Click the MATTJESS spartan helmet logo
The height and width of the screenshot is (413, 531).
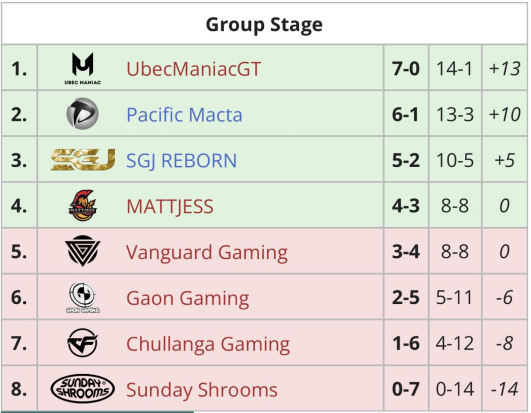pos(83,205)
